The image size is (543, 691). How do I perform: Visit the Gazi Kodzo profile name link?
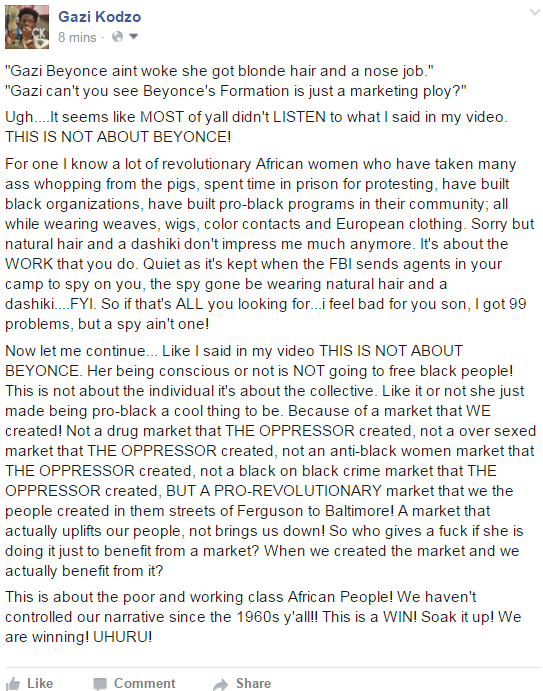point(100,17)
